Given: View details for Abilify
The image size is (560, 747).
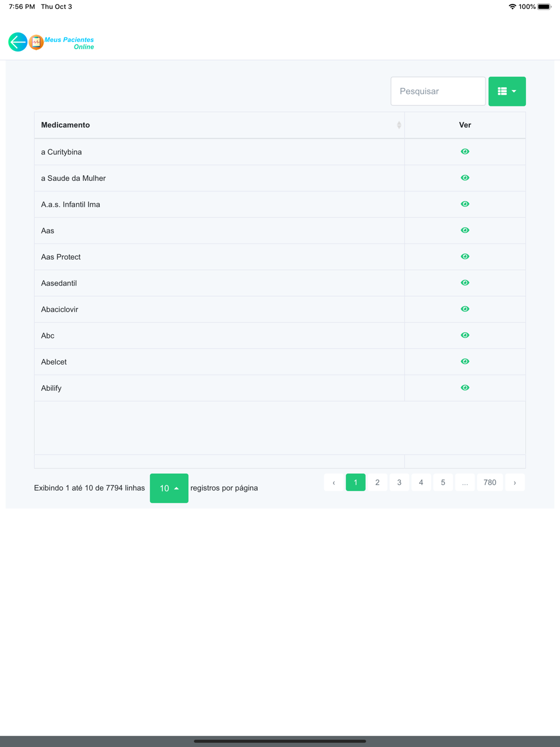Looking at the screenshot, I should point(465,387).
